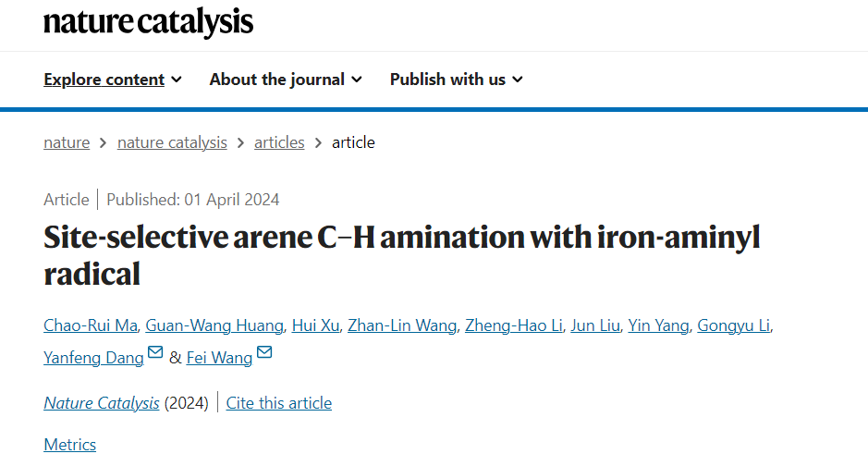868x466 pixels.
Task: Open email envelope icon for Fei Wang
Action: pos(264,352)
